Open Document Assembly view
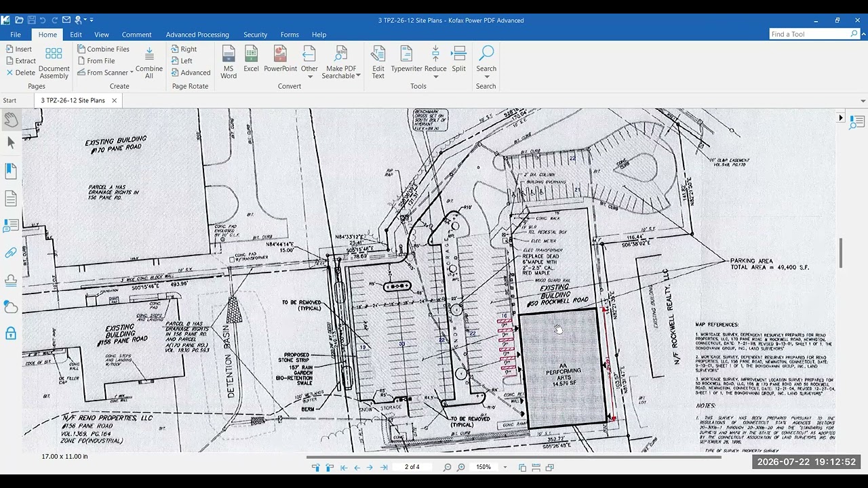This screenshot has height=488, width=868. point(54,62)
